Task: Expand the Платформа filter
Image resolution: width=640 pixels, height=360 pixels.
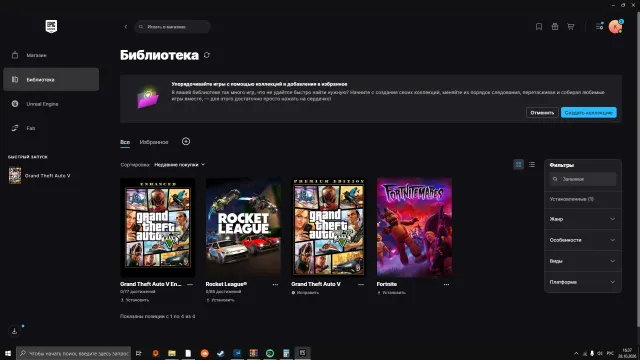Action: coord(583,282)
